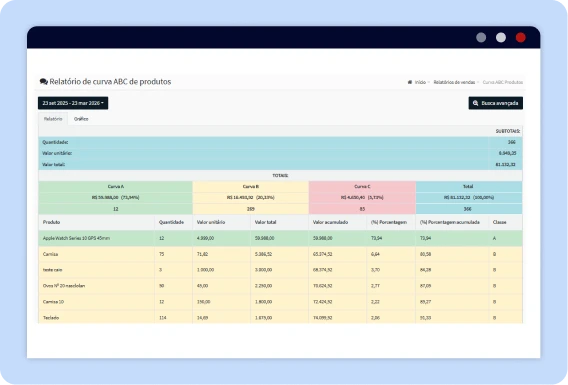Select the teste caio product row
This screenshot has width=568, height=385.
click(x=280, y=270)
